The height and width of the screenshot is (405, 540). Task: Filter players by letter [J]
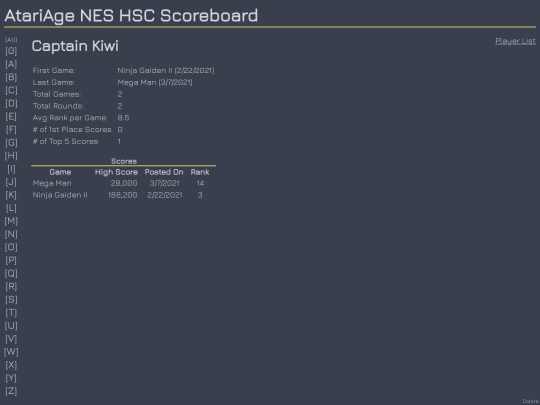pyautogui.click(x=11, y=182)
